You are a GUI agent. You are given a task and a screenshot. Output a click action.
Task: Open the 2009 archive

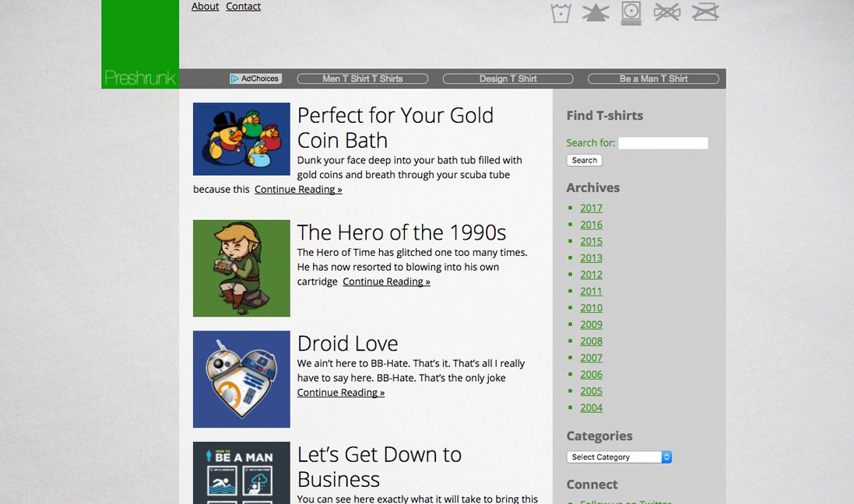[x=591, y=324]
